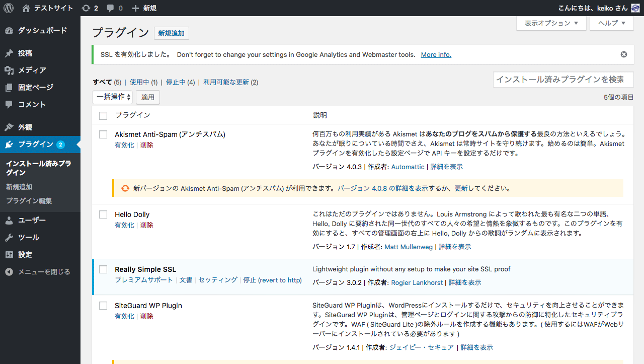Click the plus icon for 新規
Image resolution: width=644 pixels, height=364 pixels.
[x=135, y=8]
